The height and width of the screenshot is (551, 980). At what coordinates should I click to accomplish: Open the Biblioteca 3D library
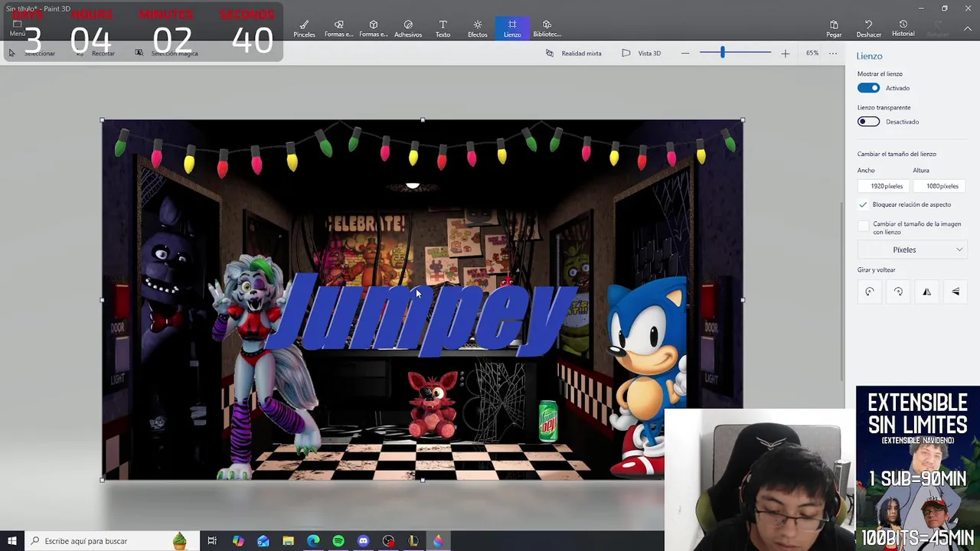547,28
